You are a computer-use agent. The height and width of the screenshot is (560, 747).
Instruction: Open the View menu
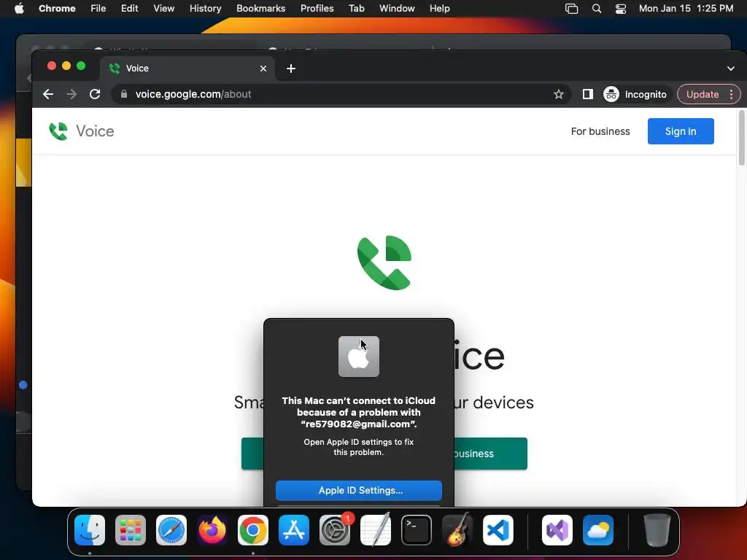coord(164,9)
